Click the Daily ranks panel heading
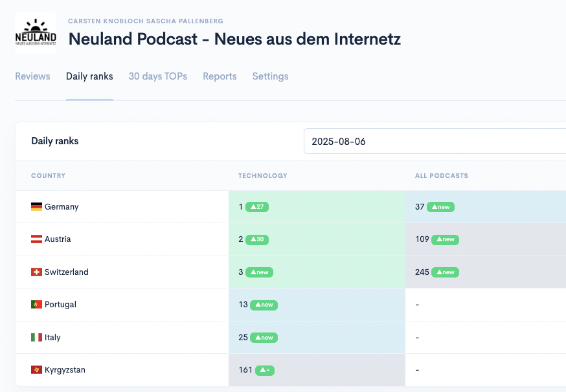The image size is (566, 392). click(55, 141)
